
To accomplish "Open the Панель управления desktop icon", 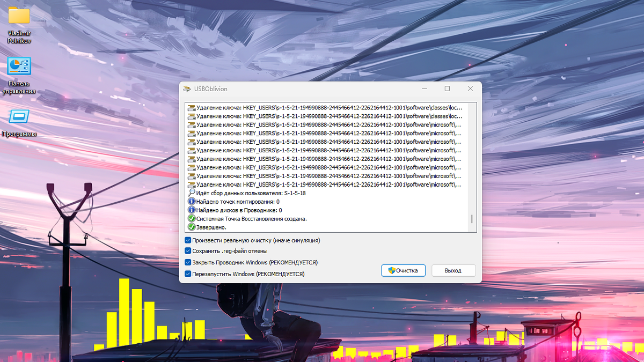I will [19, 75].
